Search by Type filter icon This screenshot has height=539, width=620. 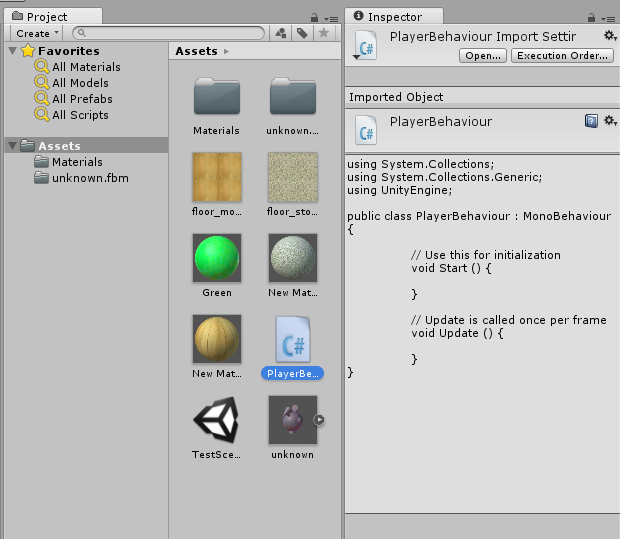pyautogui.click(x=281, y=33)
